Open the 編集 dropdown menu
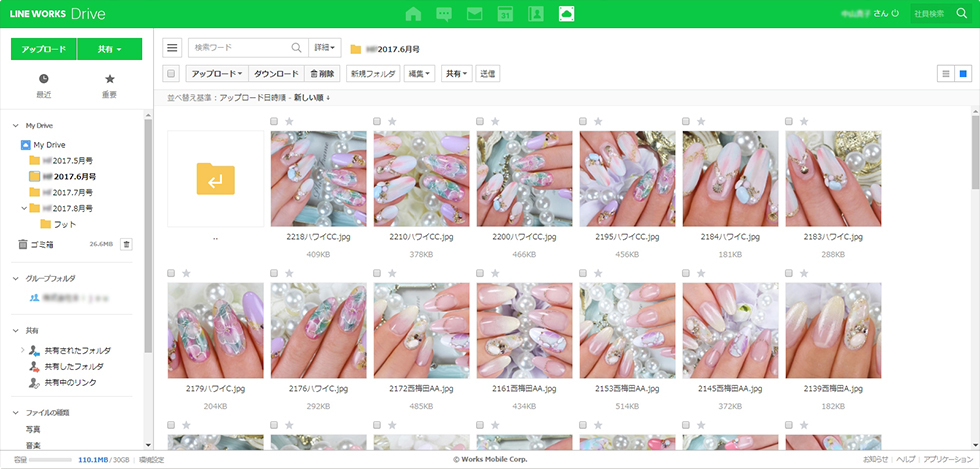Screen dimensions: 980x469 point(419,74)
